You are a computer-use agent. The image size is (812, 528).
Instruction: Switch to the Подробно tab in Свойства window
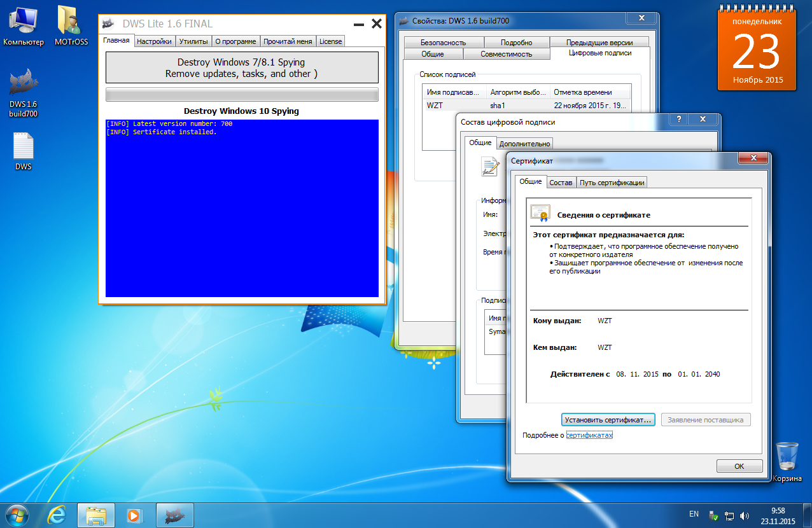click(516, 43)
